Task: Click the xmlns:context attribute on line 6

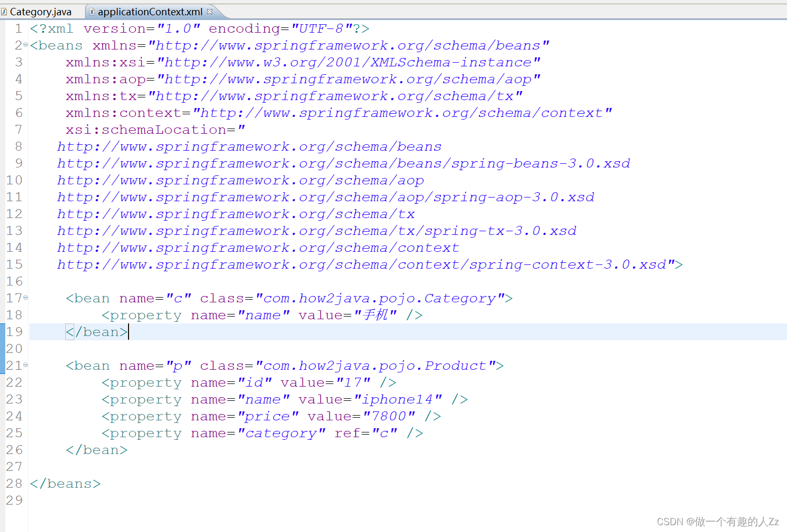Action: pyautogui.click(x=339, y=113)
